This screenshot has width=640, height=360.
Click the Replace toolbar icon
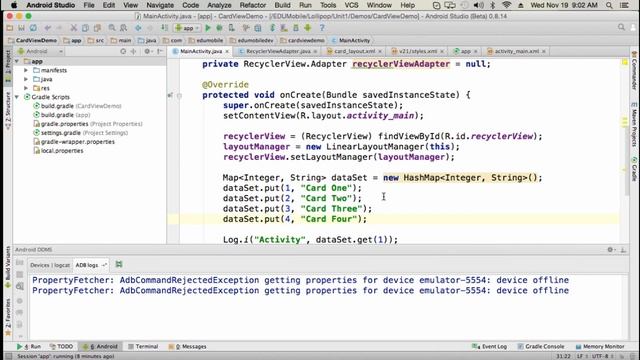(x=123, y=28)
